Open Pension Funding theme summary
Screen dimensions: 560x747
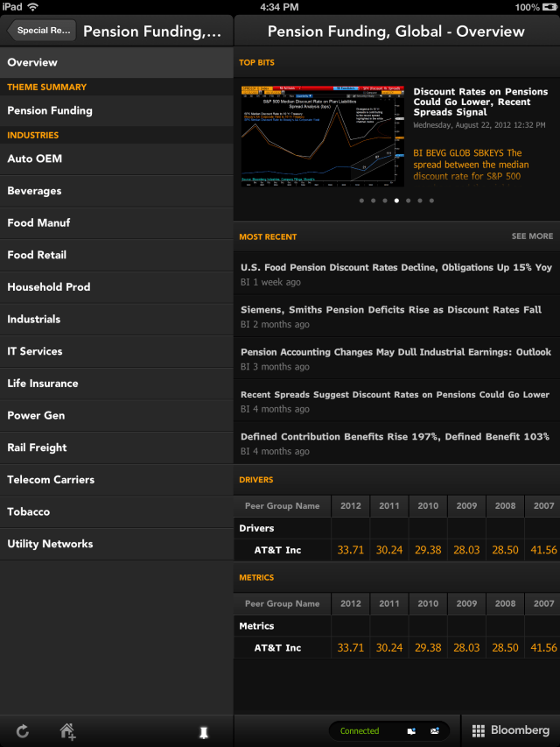[x=116, y=110]
